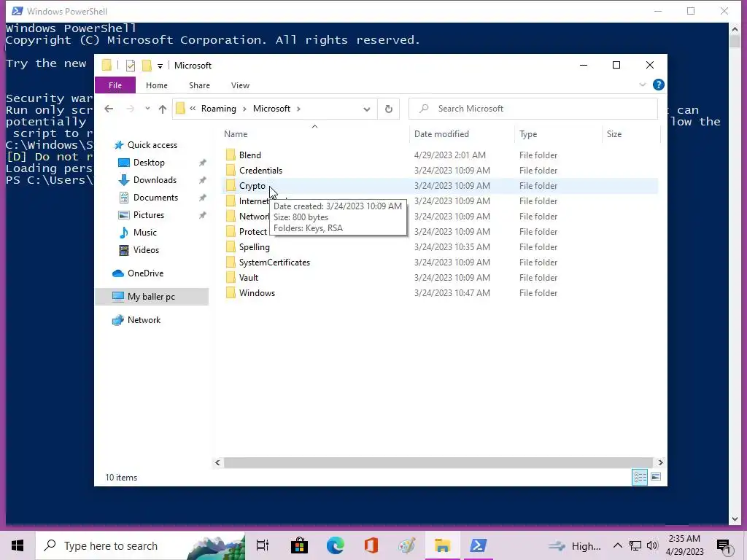This screenshot has width=747, height=560.
Task: Select the Credentials folder icon
Action: [231, 170]
